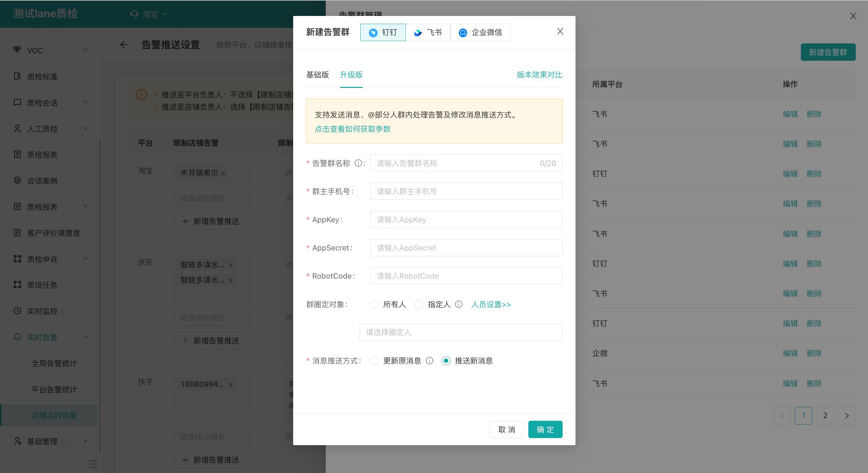Click the warning info icon in notice banner
The height and width of the screenshot is (473, 868).
click(x=141, y=95)
